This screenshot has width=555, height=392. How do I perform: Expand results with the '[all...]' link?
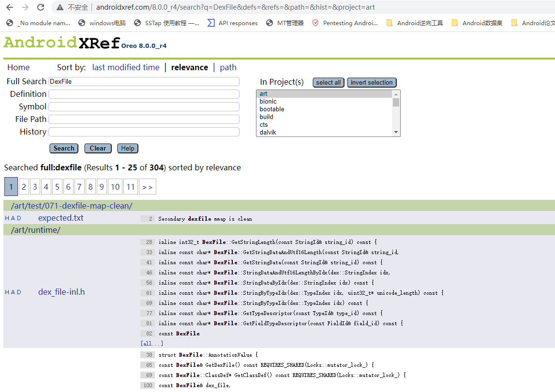pos(152,344)
